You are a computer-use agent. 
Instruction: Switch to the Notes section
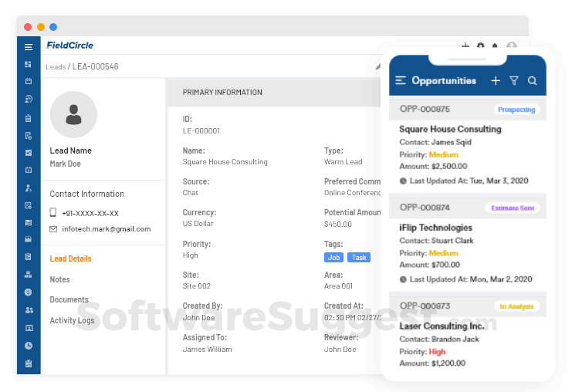tap(60, 279)
